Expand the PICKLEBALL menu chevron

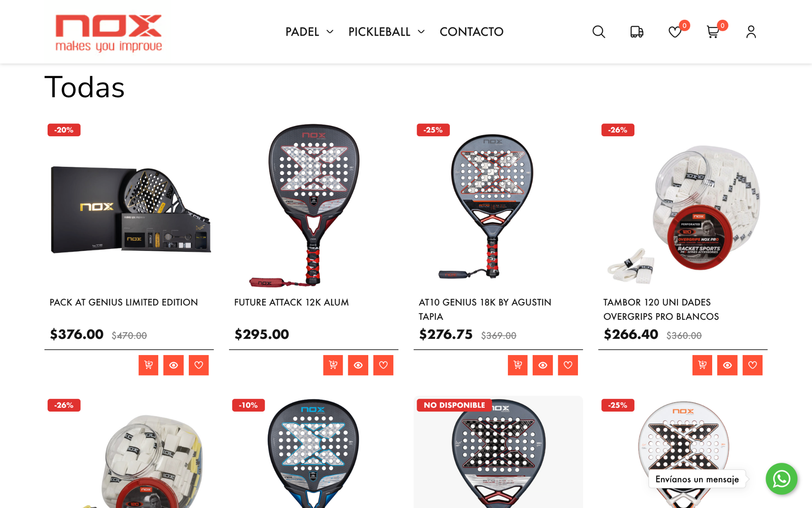[421, 32]
